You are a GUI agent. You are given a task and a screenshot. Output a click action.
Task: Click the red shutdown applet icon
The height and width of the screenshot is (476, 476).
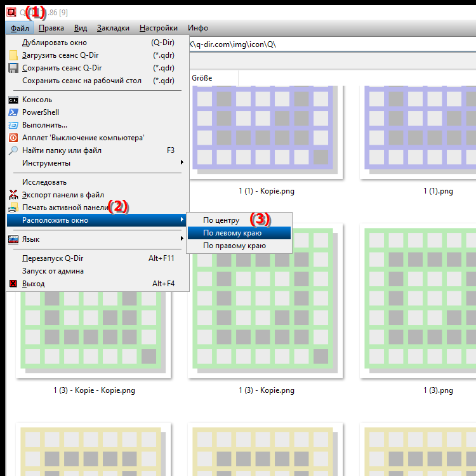(13, 138)
